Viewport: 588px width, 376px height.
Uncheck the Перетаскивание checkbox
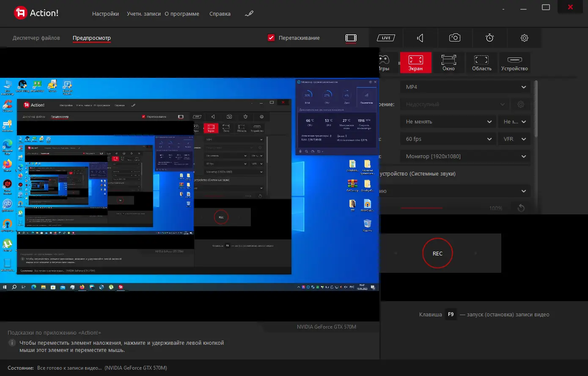pyautogui.click(x=272, y=38)
